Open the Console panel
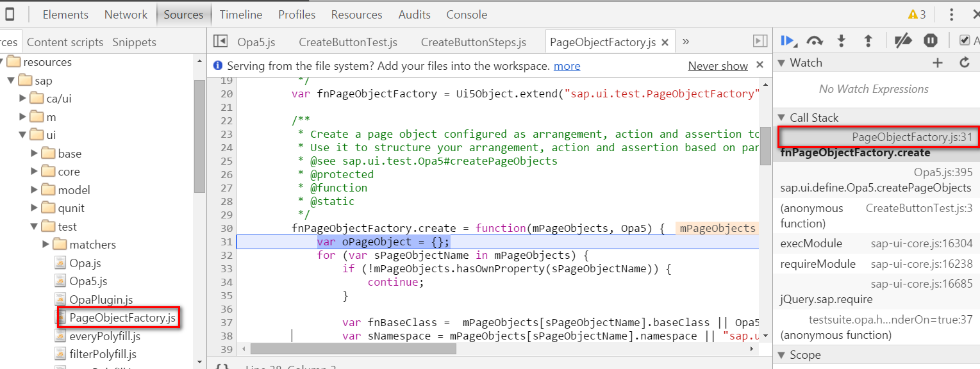980x369 pixels. coord(467,14)
